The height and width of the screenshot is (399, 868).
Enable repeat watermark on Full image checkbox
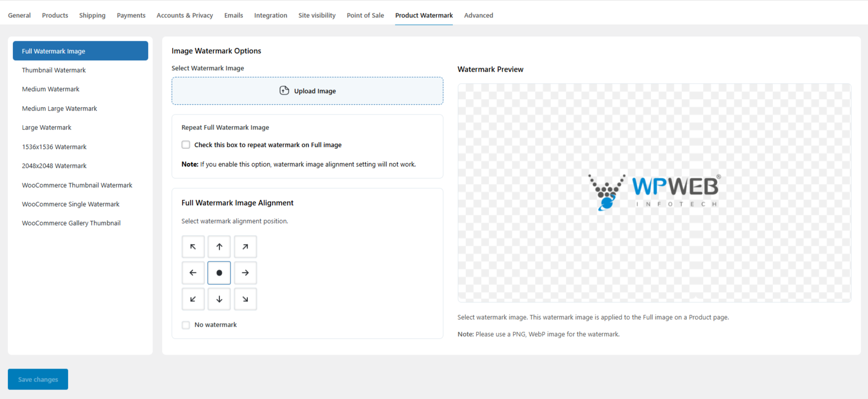point(186,145)
